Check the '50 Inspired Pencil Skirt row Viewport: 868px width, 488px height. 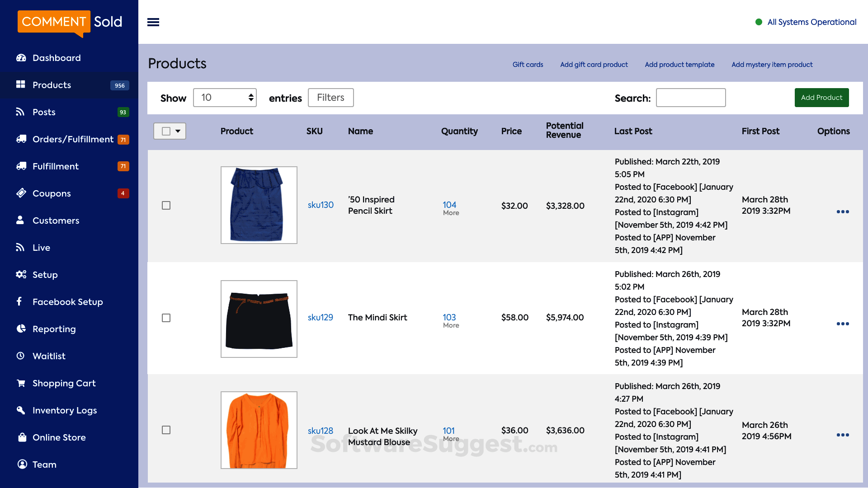point(166,206)
